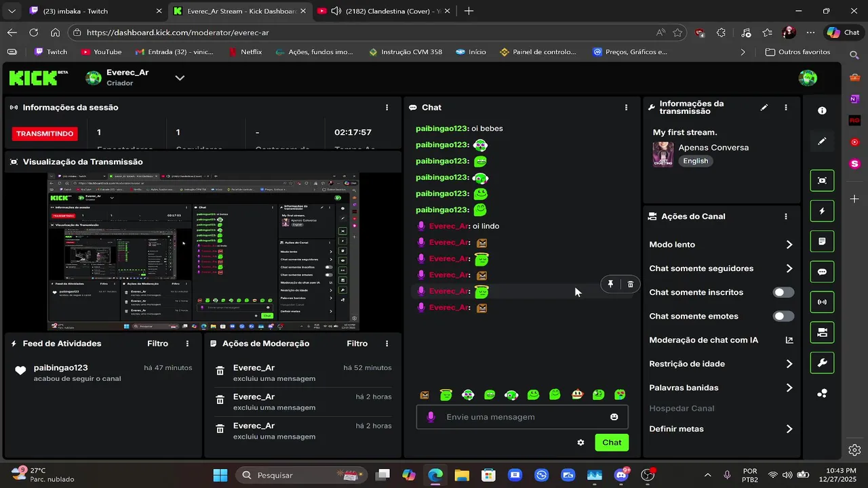Insert the halo emote from quick emote row
This screenshot has width=868, height=488.
(x=446, y=394)
